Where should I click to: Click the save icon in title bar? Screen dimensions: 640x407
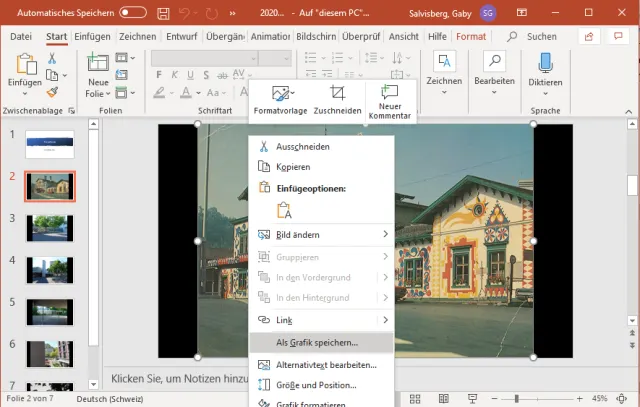click(x=163, y=13)
